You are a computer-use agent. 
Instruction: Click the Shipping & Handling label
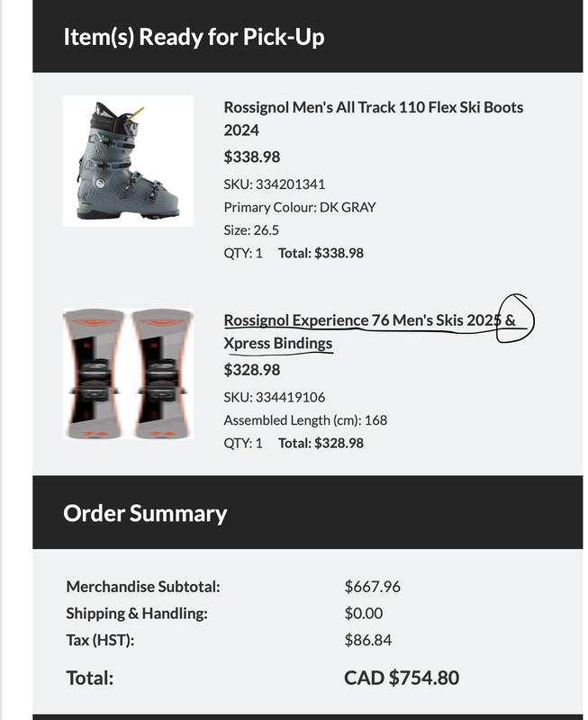tap(137, 614)
